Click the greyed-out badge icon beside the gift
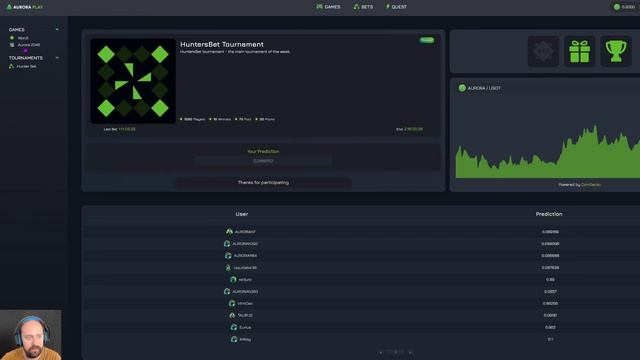 543,51
